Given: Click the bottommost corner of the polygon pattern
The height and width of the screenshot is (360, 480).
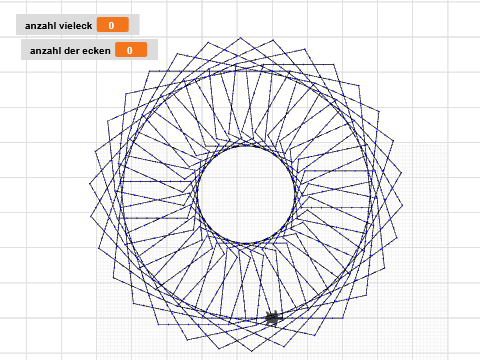Looking at the screenshot, I should 252,351.
